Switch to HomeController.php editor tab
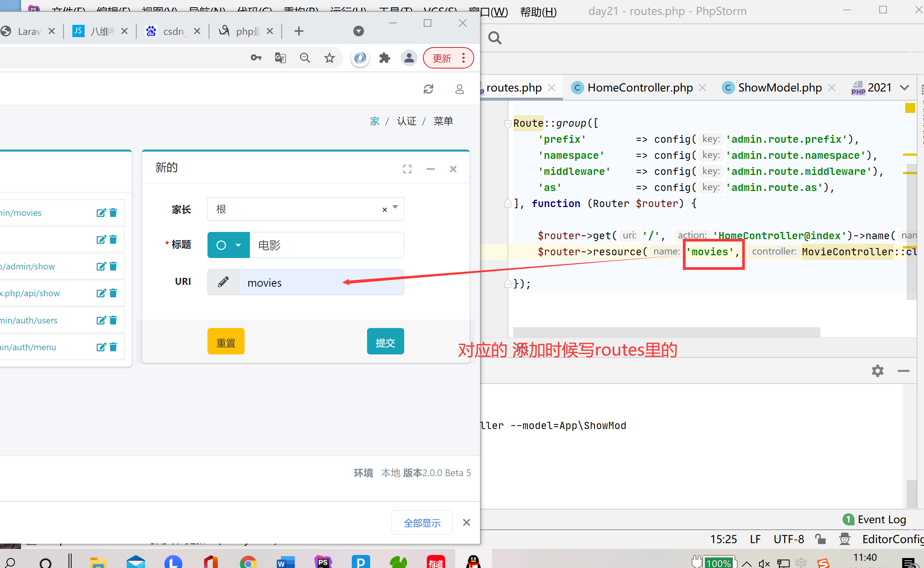 pyautogui.click(x=640, y=88)
